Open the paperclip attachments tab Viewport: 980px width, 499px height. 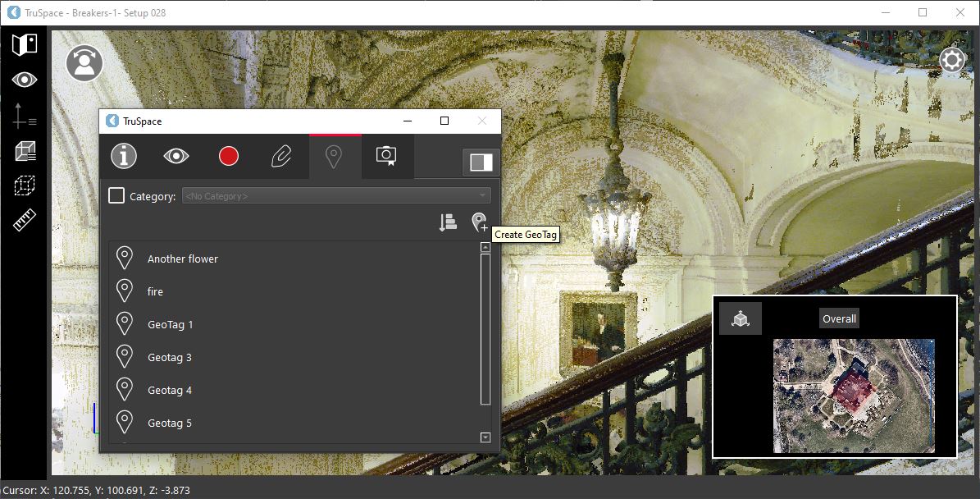[281, 156]
